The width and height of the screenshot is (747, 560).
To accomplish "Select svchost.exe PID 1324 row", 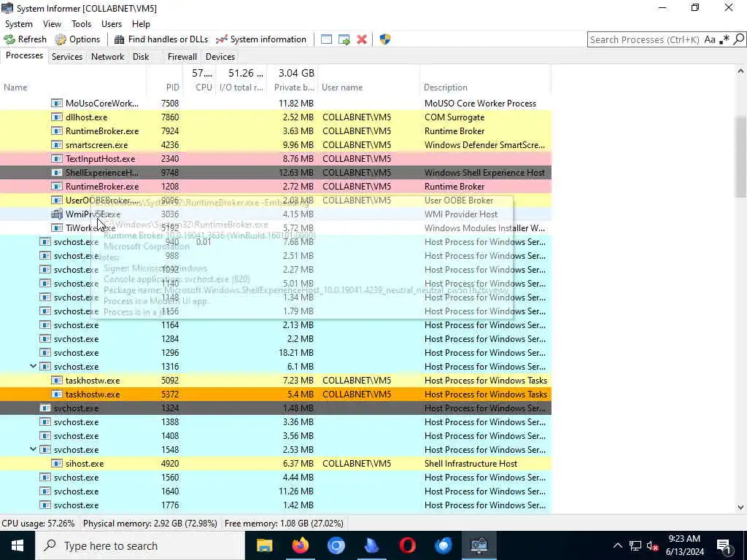I will 275,408.
